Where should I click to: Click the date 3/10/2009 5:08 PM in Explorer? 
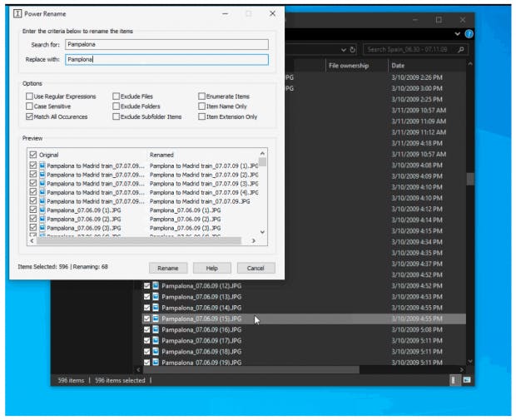point(417,329)
